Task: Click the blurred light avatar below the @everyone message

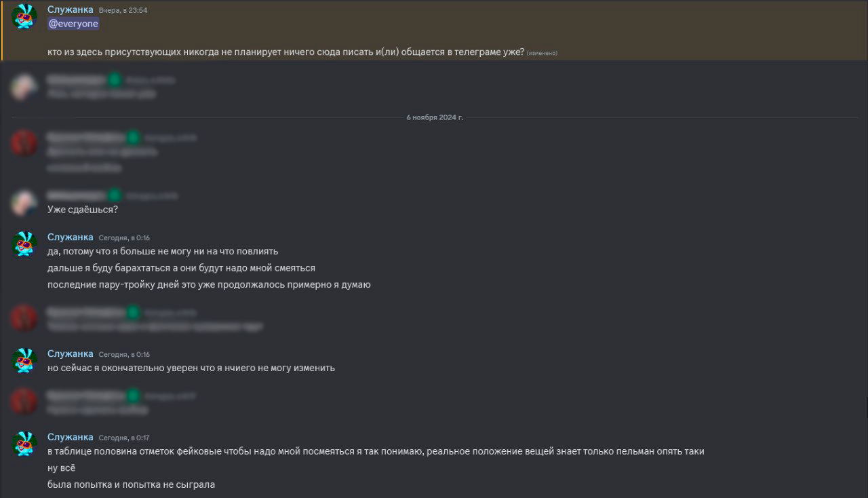Action: [x=24, y=87]
